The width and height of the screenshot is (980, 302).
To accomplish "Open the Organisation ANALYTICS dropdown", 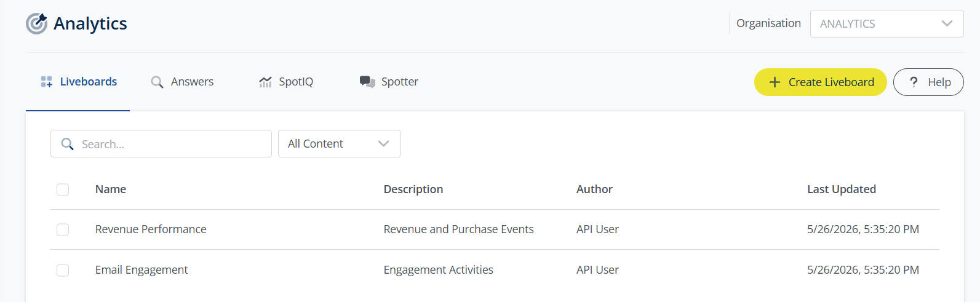I will pyautogui.click(x=886, y=23).
